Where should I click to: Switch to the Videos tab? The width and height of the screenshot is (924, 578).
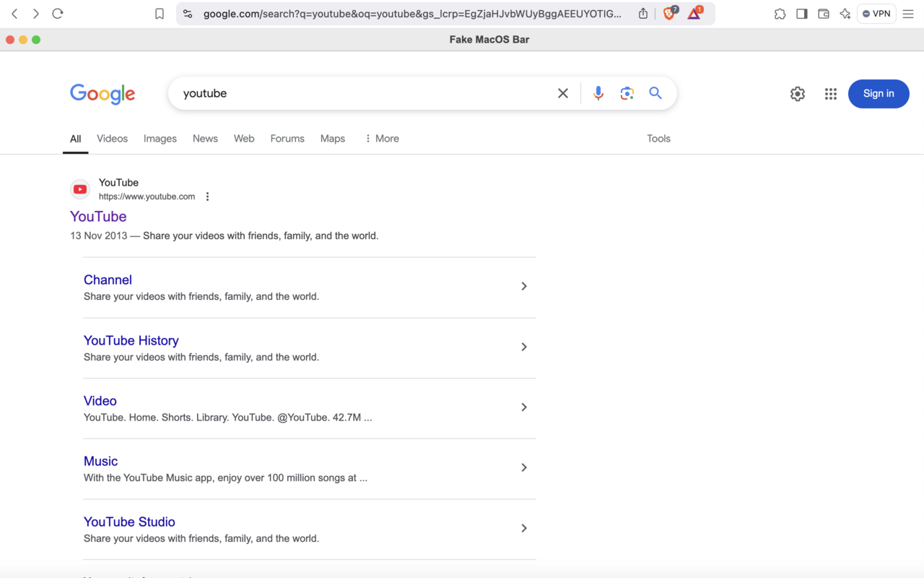(112, 139)
